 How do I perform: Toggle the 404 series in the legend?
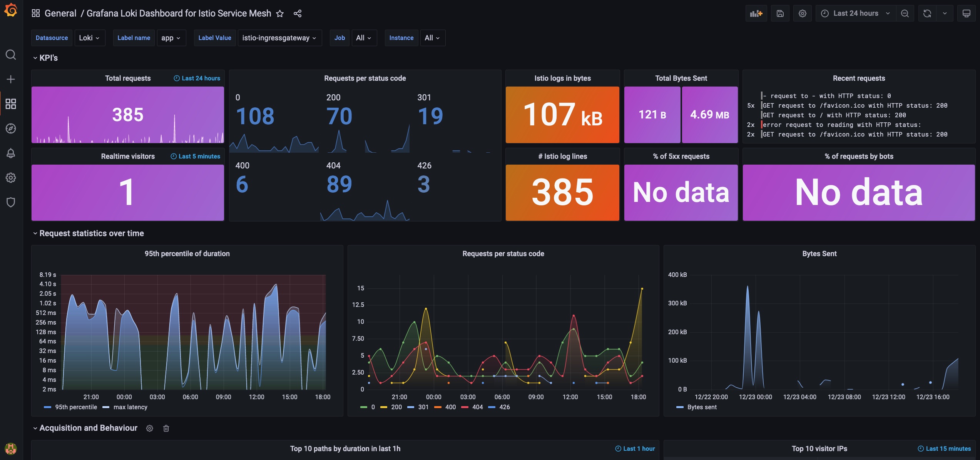477,407
